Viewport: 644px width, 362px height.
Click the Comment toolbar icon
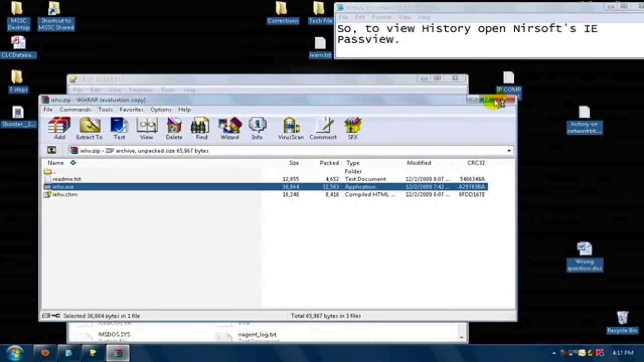pyautogui.click(x=323, y=129)
